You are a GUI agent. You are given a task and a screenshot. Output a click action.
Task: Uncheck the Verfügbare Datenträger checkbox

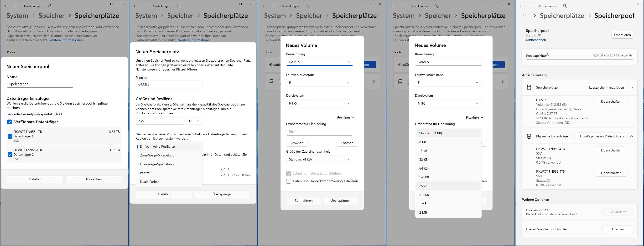coord(10,122)
